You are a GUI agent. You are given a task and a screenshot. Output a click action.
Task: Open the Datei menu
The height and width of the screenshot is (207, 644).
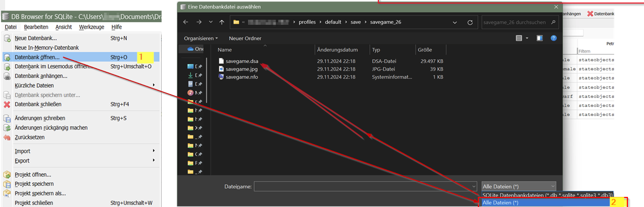coord(11,27)
